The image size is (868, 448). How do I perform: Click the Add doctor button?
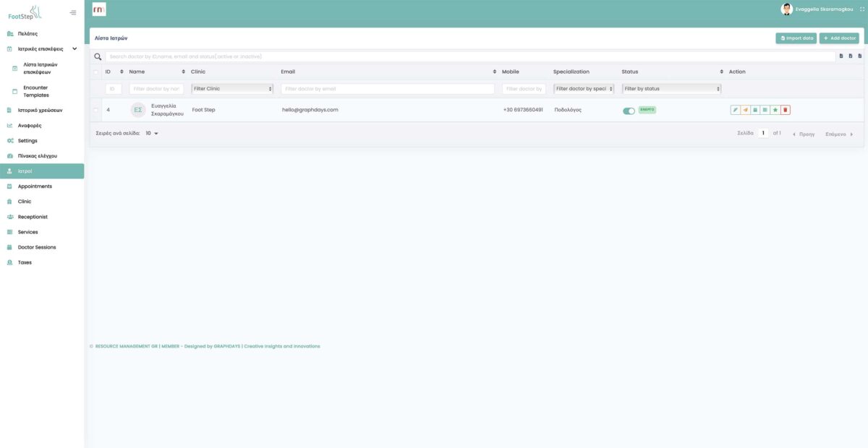coord(839,38)
